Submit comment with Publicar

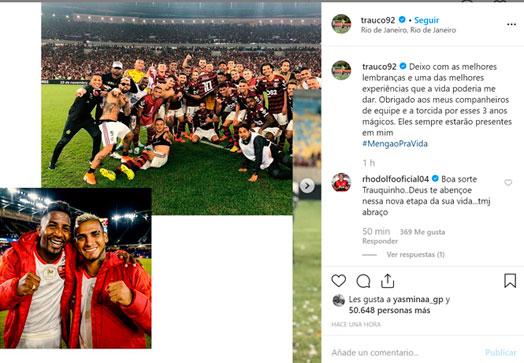click(x=501, y=352)
